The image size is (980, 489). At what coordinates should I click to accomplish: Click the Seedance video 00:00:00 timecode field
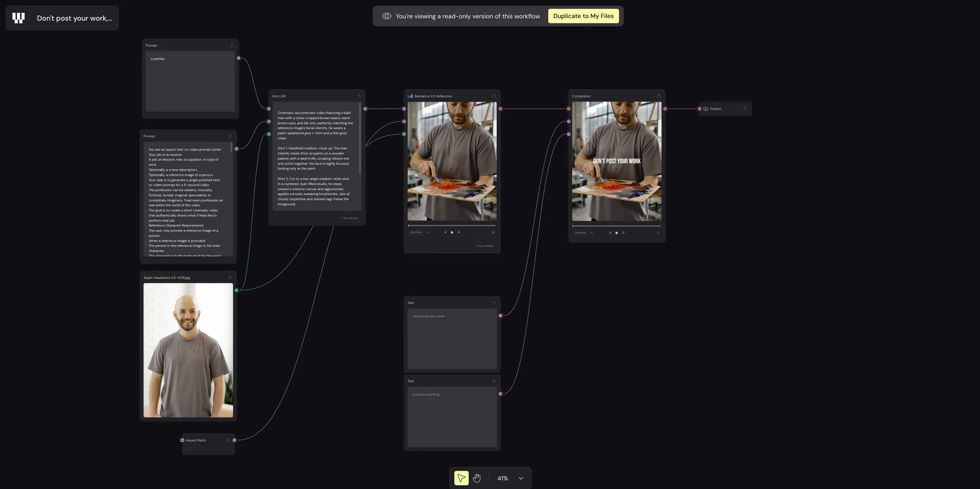click(x=416, y=232)
